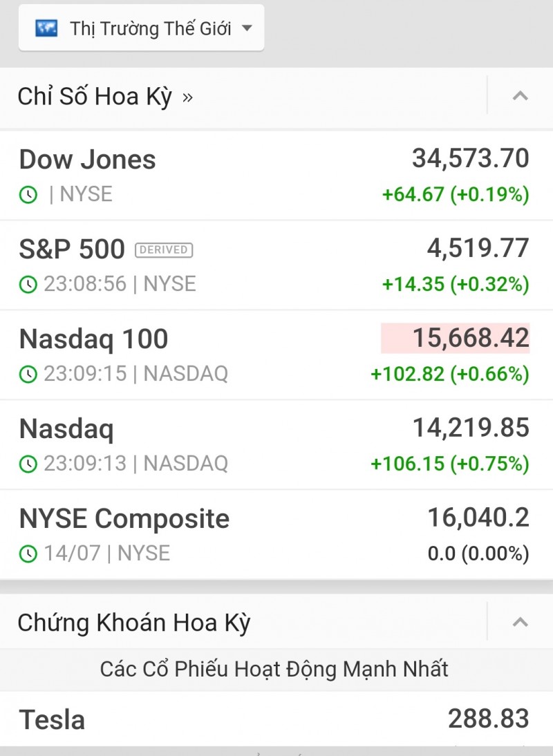Click the highlighted Nasdaq 100 price 15,668.42

tap(456, 339)
